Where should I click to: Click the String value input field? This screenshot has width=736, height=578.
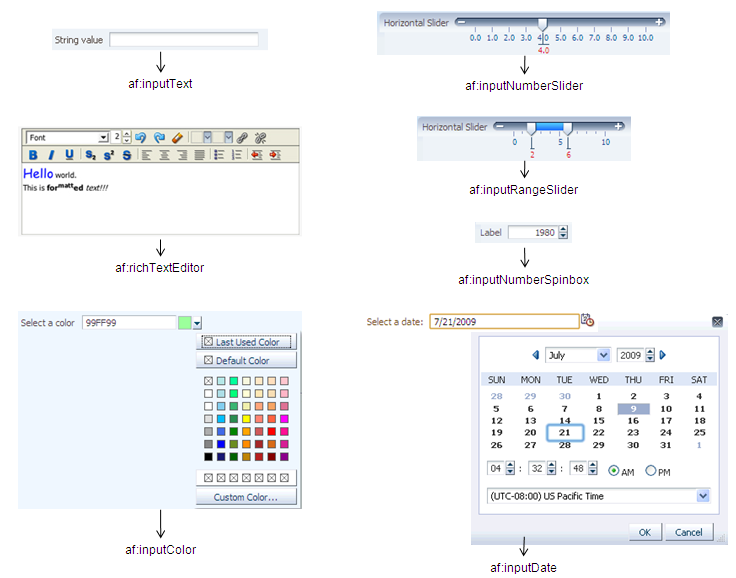[184, 39]
